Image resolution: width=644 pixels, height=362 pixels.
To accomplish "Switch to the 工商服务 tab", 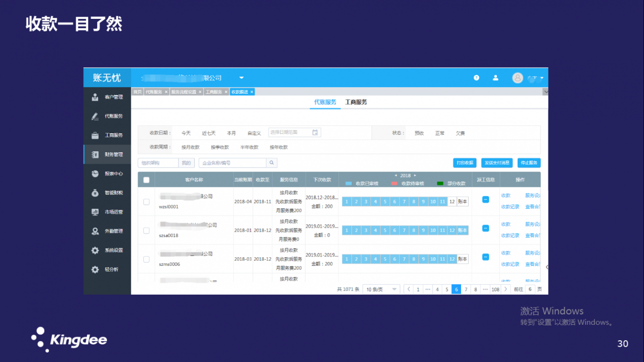I will coord(356,102).
